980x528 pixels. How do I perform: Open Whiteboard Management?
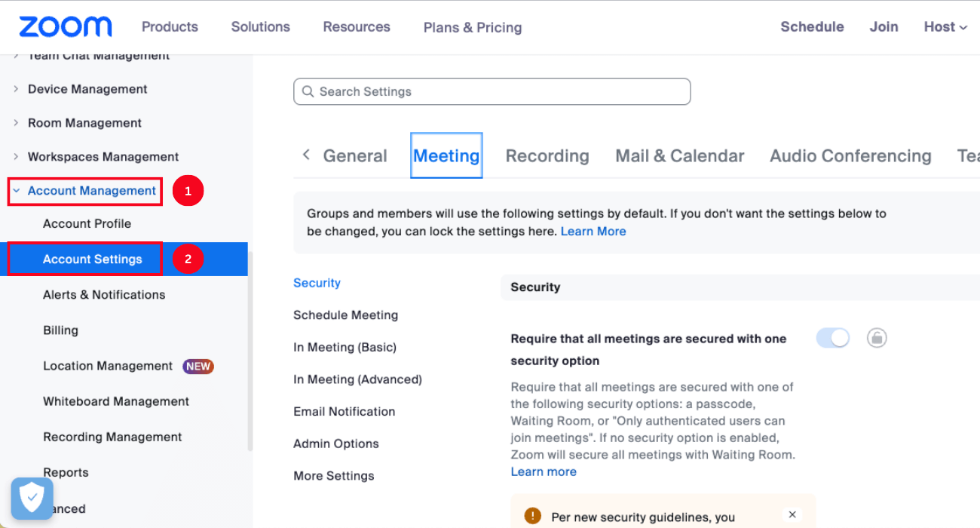click(116, 401)
